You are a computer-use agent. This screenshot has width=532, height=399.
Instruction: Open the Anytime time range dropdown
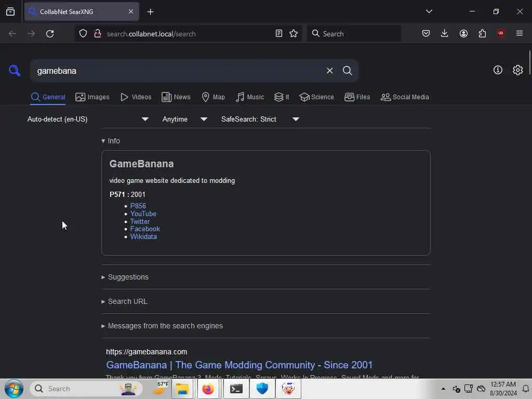(185, 119)
